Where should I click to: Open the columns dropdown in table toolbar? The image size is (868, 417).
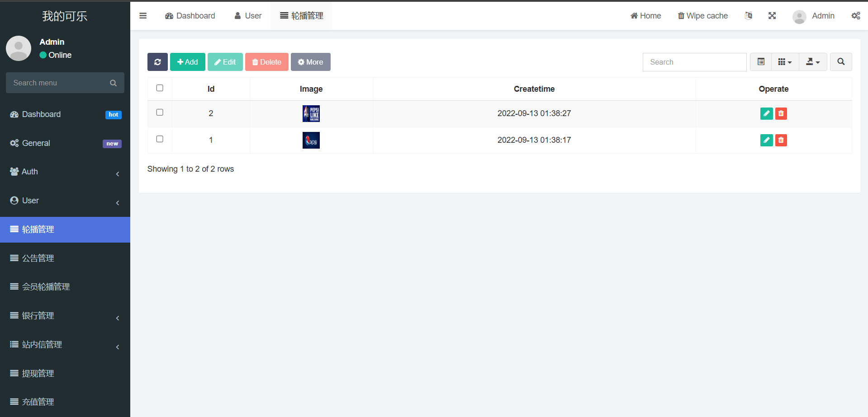[785, 62]
